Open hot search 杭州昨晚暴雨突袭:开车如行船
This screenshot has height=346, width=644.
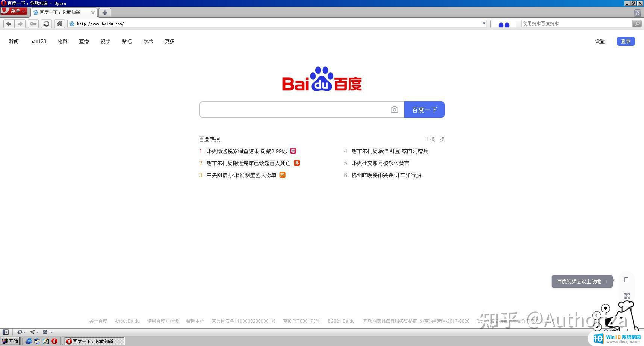(x=386, y=175)
